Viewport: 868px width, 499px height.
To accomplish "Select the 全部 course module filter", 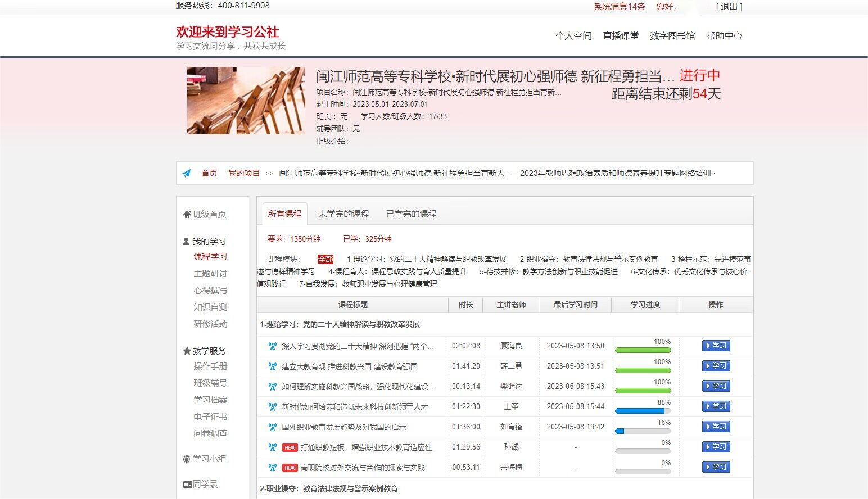I will point(324,259).
